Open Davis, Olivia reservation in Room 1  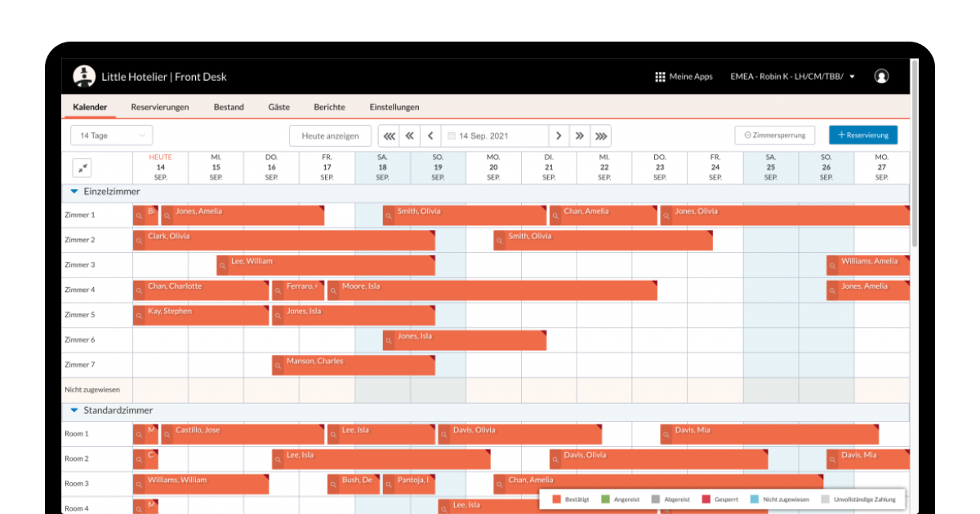[520, 435]
